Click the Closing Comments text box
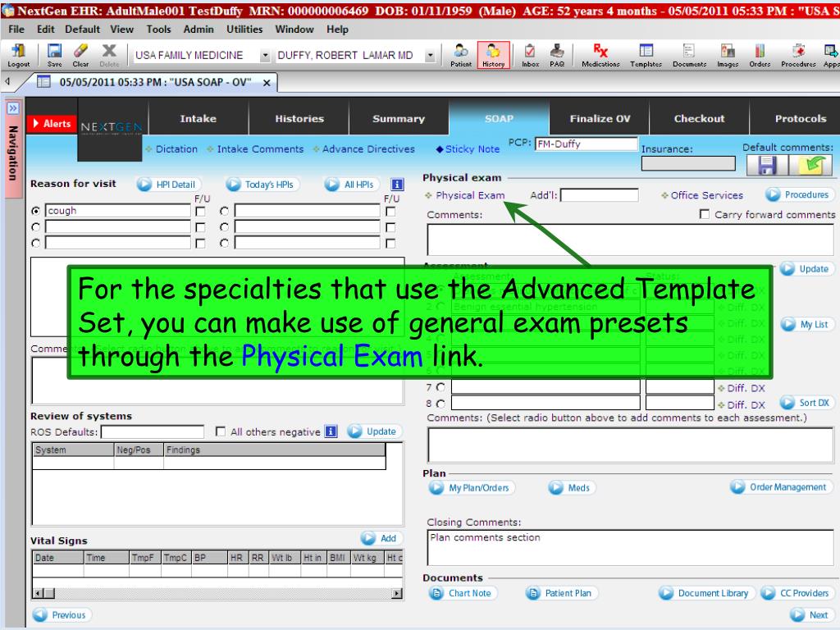Viewport: 840px width, 630px height. (631, 547)
